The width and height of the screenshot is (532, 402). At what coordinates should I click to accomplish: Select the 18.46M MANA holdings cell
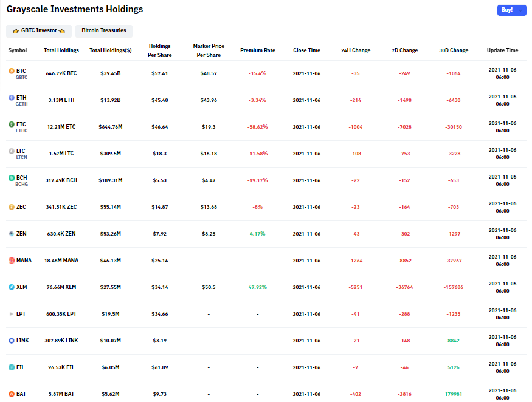tap(61, 261)
